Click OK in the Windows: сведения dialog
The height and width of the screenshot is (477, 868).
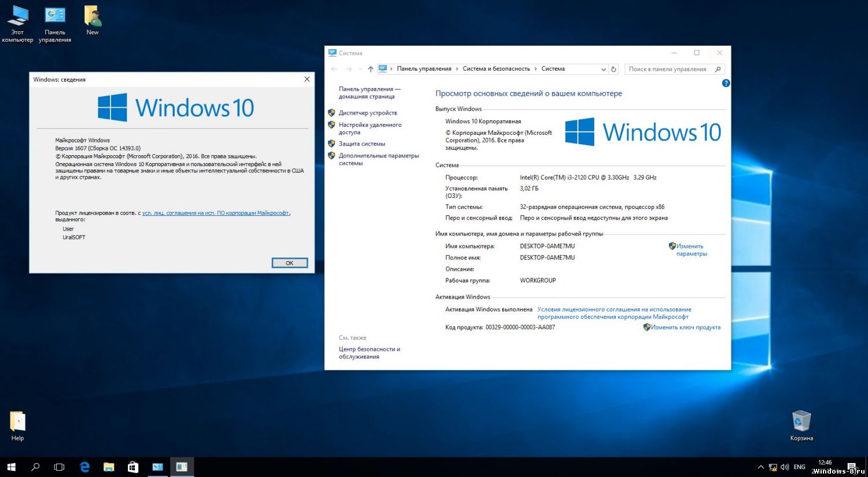pos(289,263)
